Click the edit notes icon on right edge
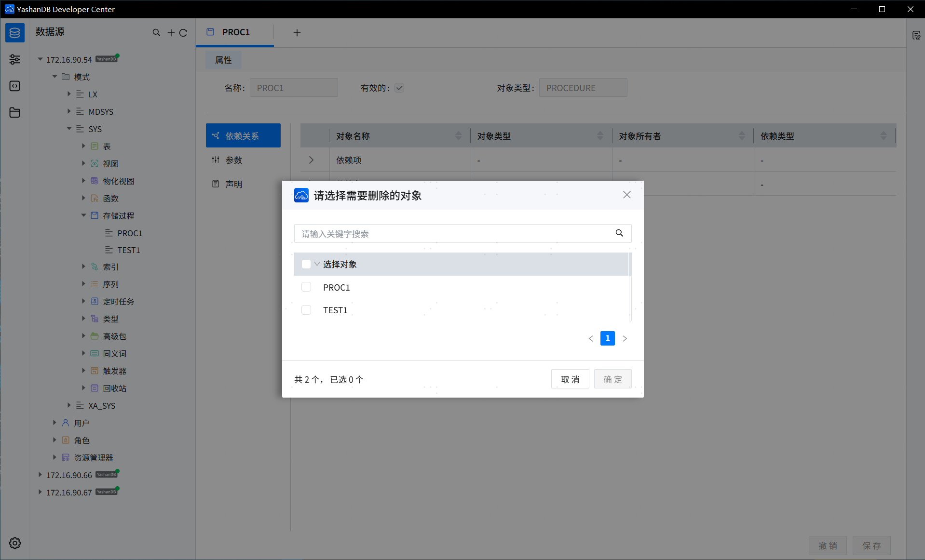The image size is (925, 560). (917, 35)
